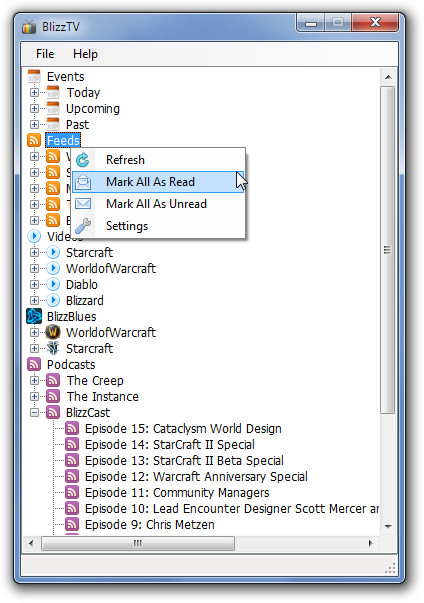Minimize the BlizzTV window
This screenshot has width=424, height=603.
311,23
